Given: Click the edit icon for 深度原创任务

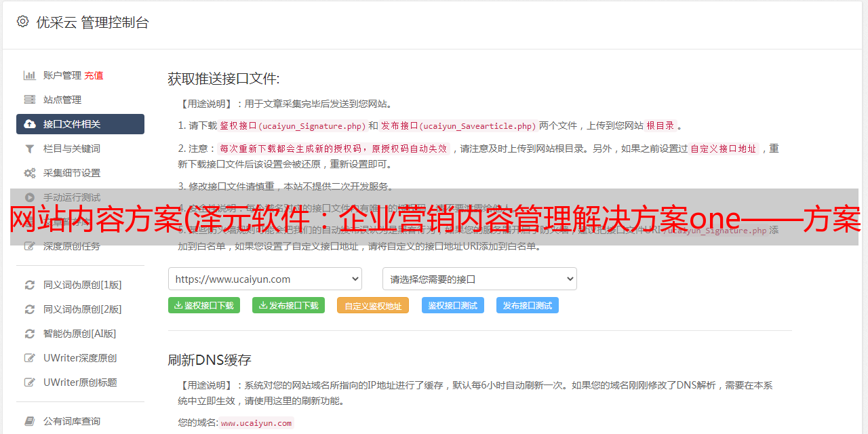Looking at the screenshot, I should click(x=30, y=246).
